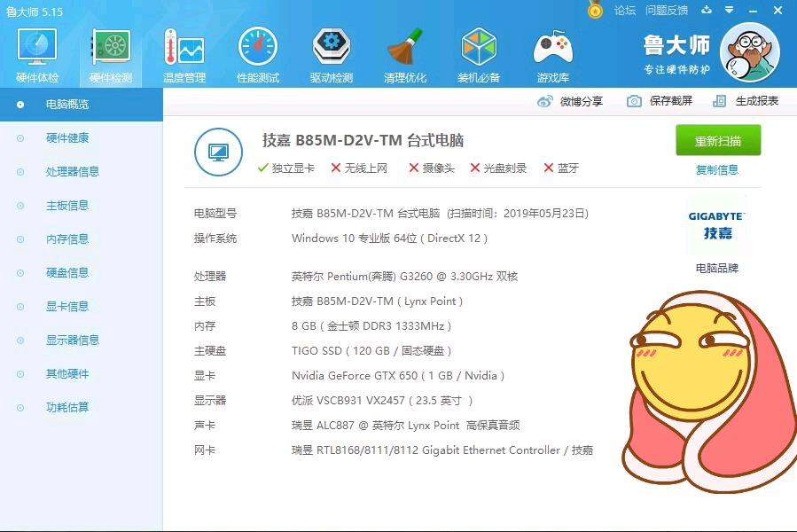The width and height of the screenshot is (797, 532).
Task: Click 英特尔 Pentium G3260 processor text
Action: click(404, 276)
